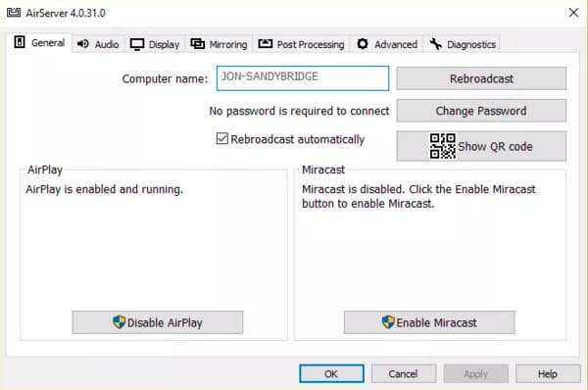
Task: Click 'AirPlay is enabled and running.' text
Action: click(105, 189)
